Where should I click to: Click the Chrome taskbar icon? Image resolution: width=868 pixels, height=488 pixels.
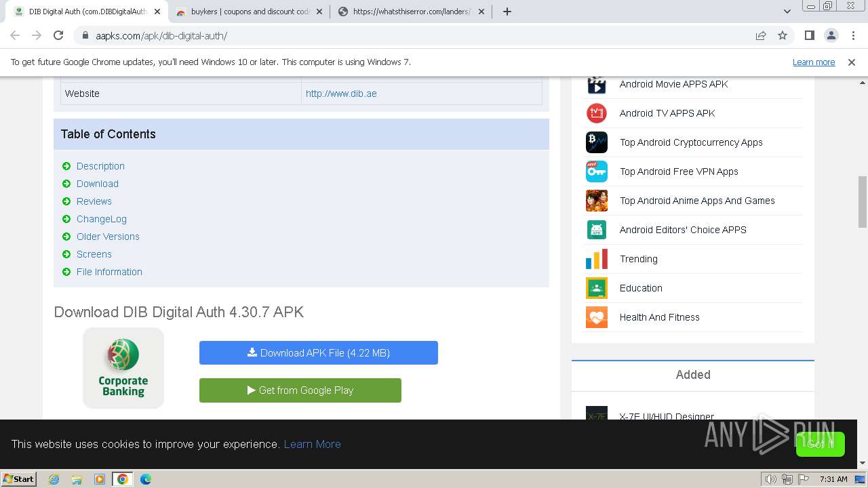(123, 479)
